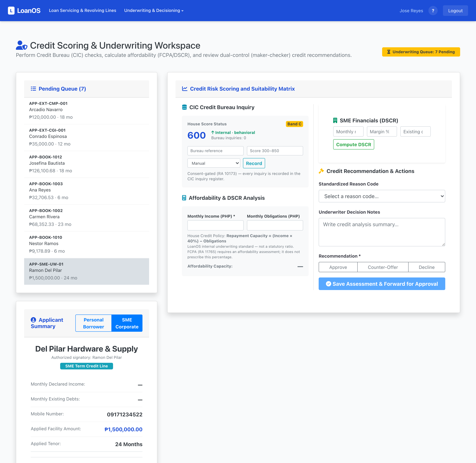476x463 pixels.
Task: Click the hourglass icon in queue badge
Action: click(x=389, y=52)
